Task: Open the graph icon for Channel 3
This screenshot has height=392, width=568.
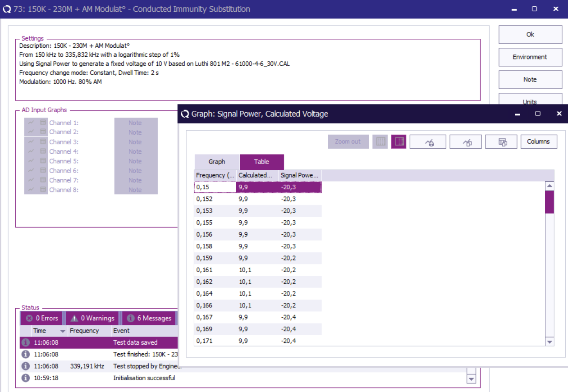Action: click(x=31, y=142)
